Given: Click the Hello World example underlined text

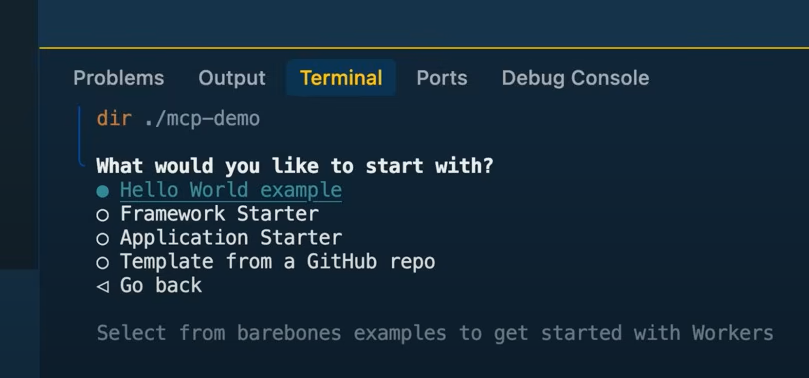Looking at the screenshot, I should tap(231, 190).
